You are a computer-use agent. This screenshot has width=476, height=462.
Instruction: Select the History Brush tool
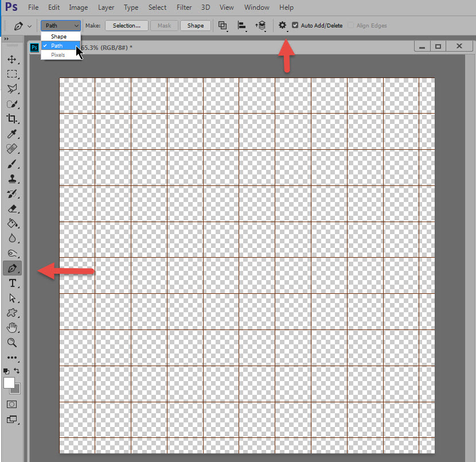[x=12, y=194]
